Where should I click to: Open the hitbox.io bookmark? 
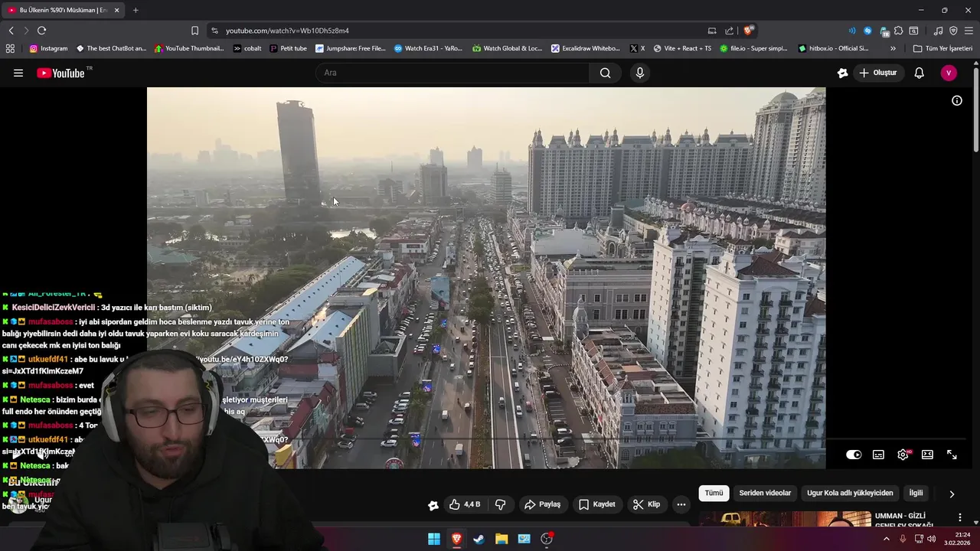pyautogui.click(x=833, y=48)
